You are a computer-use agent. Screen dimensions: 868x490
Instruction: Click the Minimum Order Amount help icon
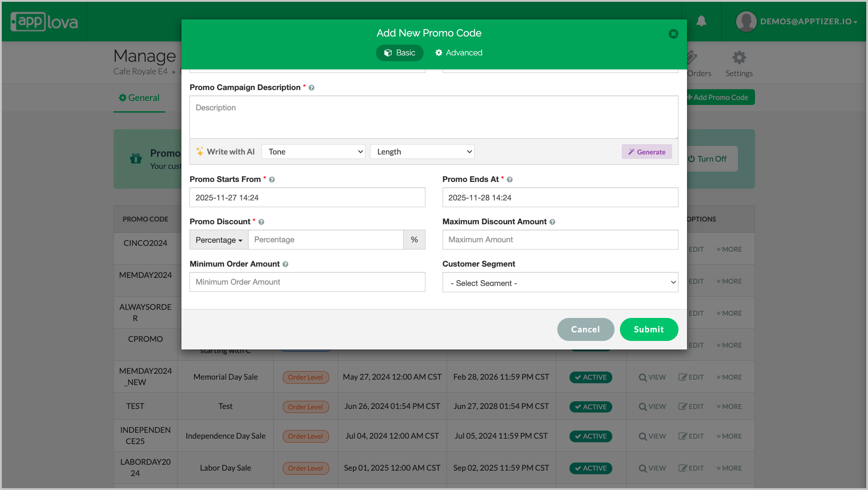point(285,264)
